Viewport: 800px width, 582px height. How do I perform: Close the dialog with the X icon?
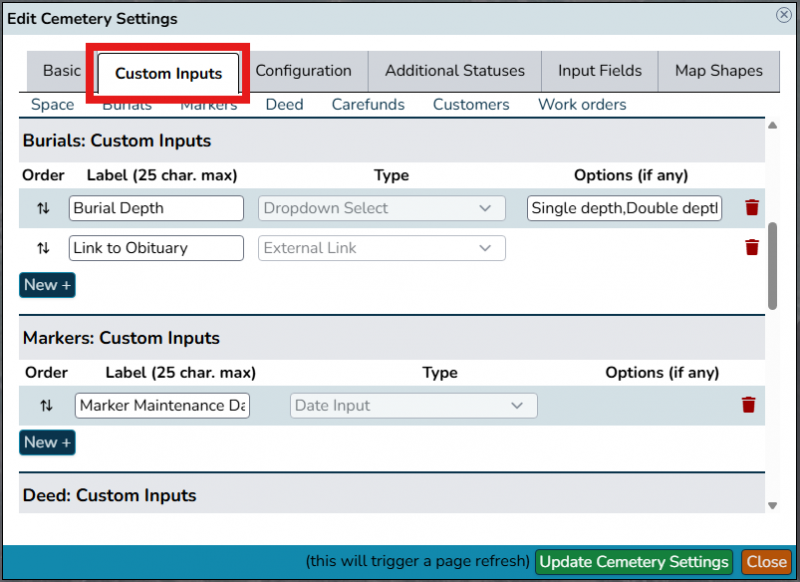[784, 15]
